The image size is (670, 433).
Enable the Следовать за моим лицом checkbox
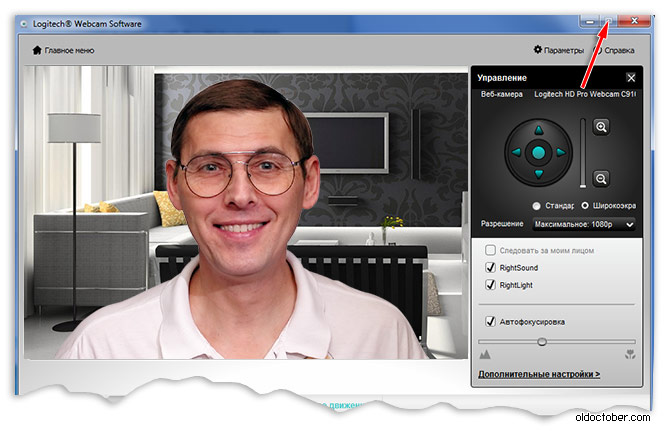point(491,250)
